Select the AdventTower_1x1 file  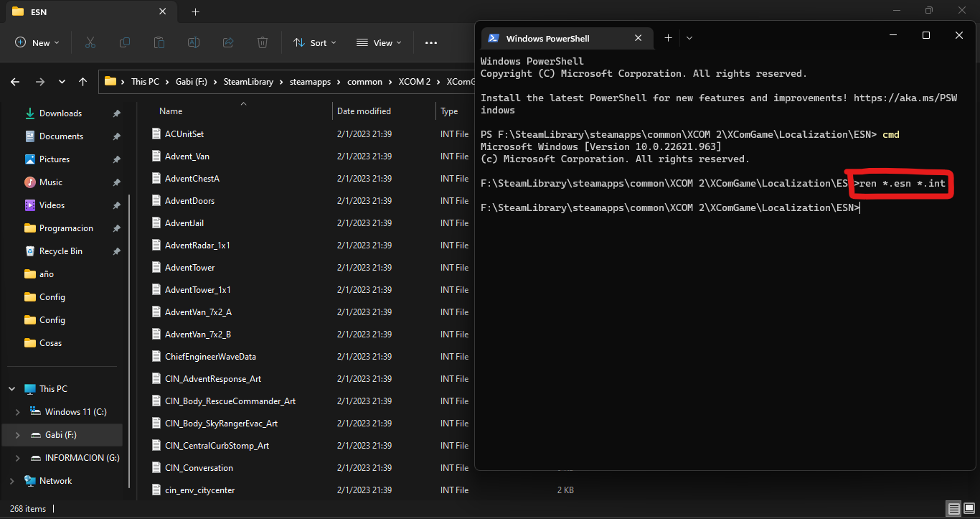tap(198, 290)
